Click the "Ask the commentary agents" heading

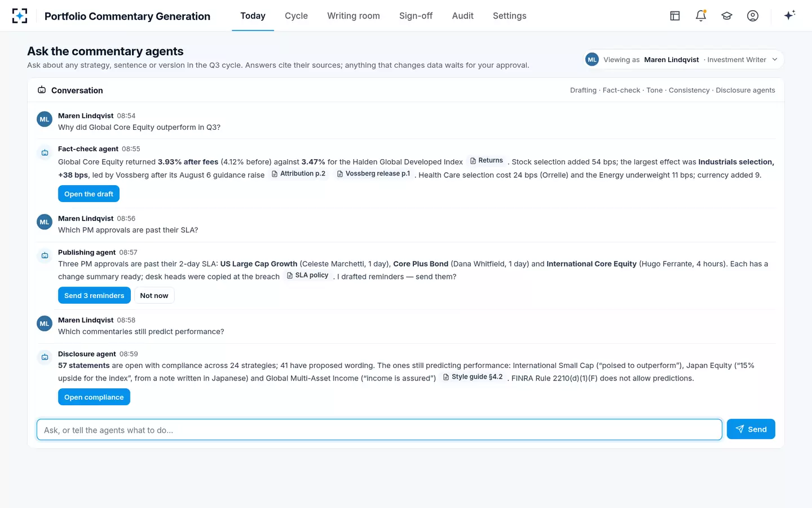pyautogui.click(x=105, y=51)
